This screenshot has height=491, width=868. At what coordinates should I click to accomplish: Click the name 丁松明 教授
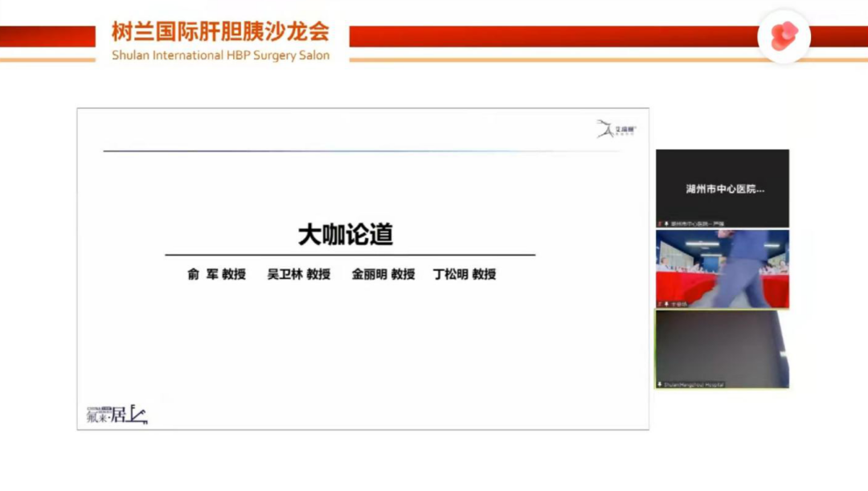pos(465,274)
